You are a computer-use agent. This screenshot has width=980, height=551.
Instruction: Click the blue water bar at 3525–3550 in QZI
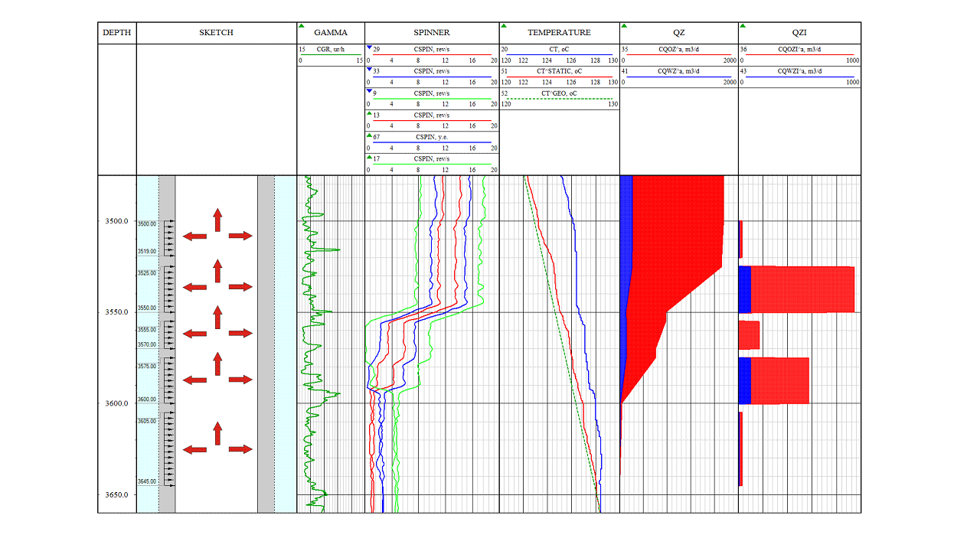click(744, 289)
